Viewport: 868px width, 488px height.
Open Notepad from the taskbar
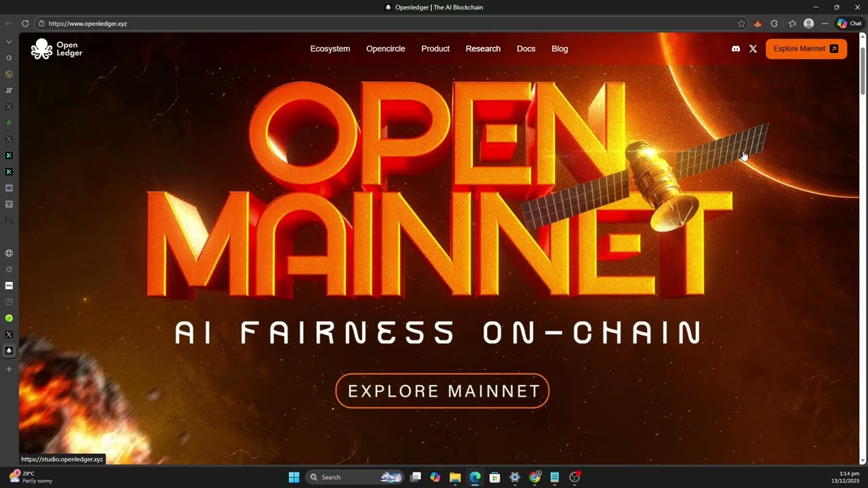[555, 477]
